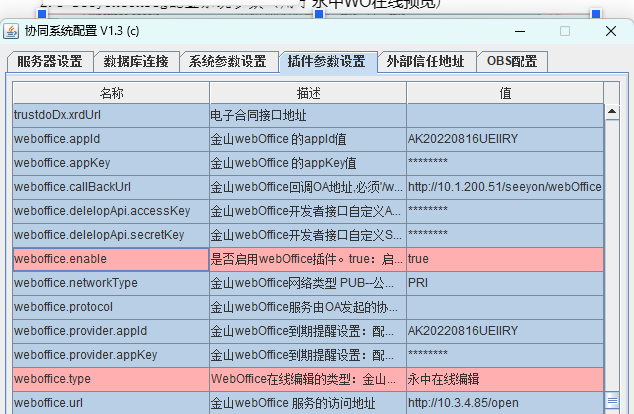Select weboffice.delelopApi.accessKey name cell

tap(111, 211)
